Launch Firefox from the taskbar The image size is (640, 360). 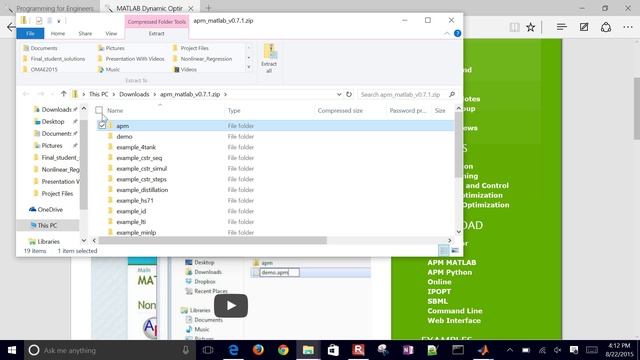[x=258, y=350]
